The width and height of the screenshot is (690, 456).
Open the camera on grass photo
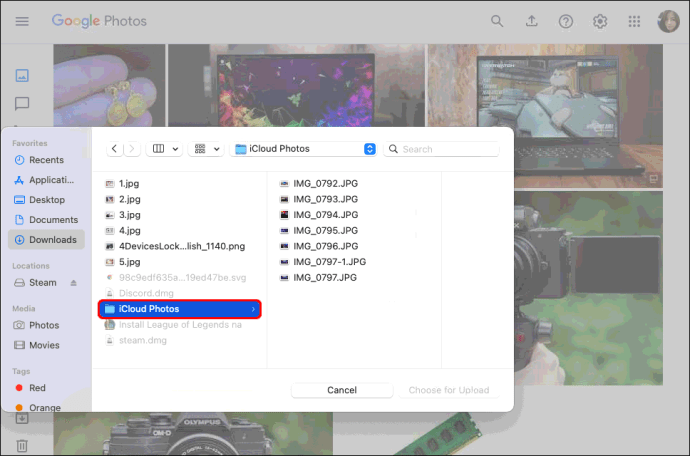tap(588, 288)
